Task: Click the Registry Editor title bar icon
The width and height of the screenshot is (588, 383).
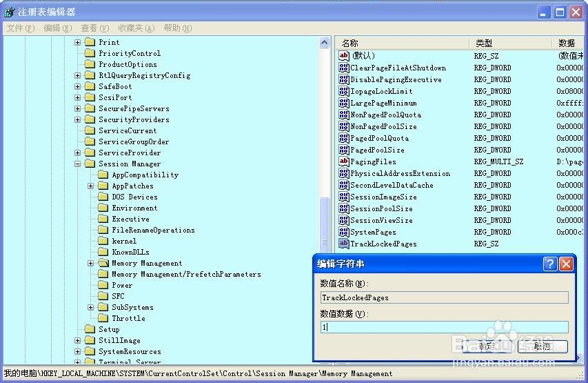Action: click(x=9, y=12)
